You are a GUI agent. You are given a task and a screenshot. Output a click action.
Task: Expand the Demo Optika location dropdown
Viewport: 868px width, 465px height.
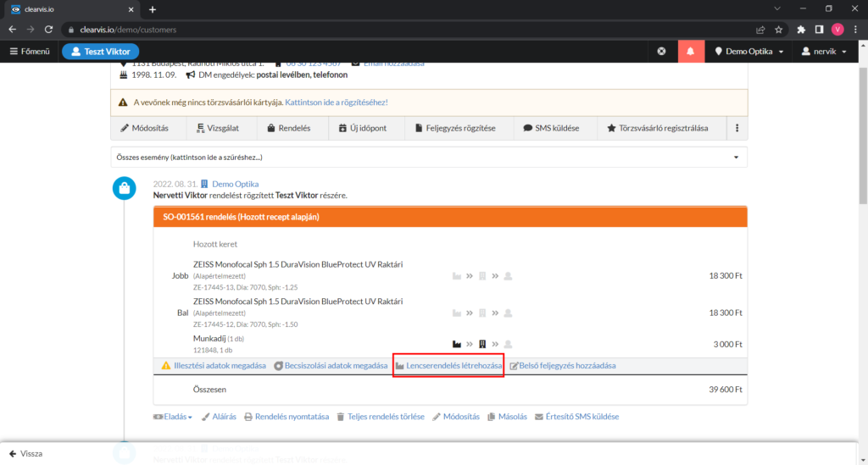(748, 52)
